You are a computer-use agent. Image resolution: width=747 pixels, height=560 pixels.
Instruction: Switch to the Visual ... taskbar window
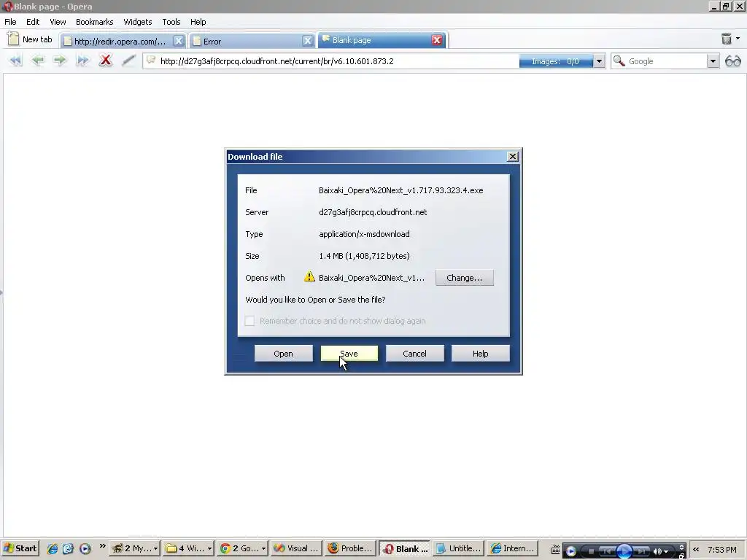(x=296, y=548)
